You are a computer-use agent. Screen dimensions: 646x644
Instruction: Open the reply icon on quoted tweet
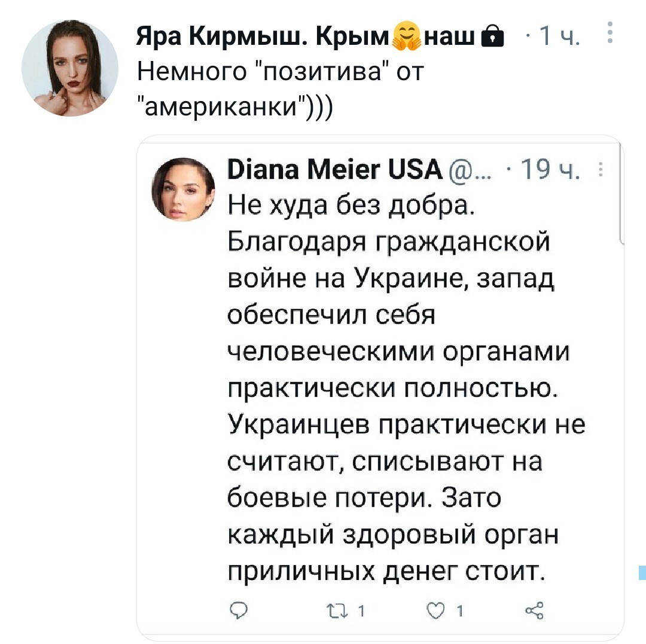238,611
